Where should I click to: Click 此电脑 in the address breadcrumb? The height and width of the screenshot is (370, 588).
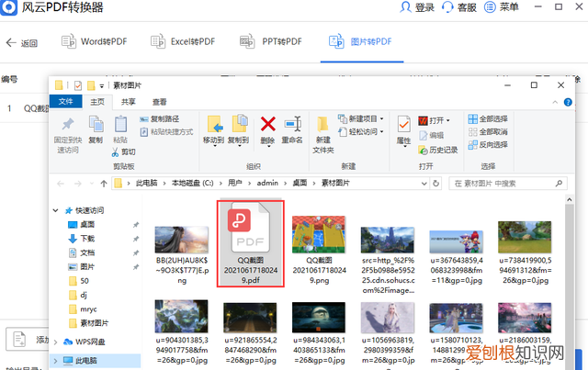tap(147, 183)
